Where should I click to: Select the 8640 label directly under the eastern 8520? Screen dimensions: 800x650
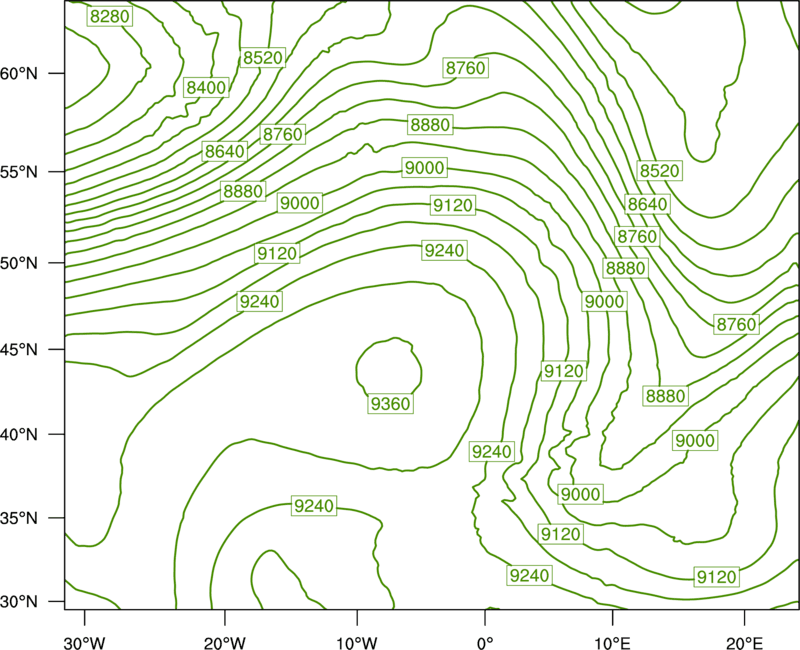coord(647,204)
